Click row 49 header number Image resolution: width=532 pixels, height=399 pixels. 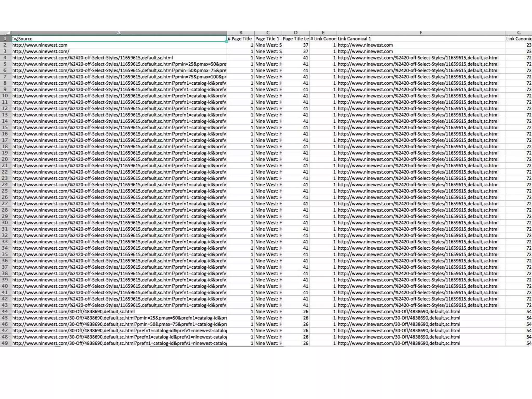(5, 343)
